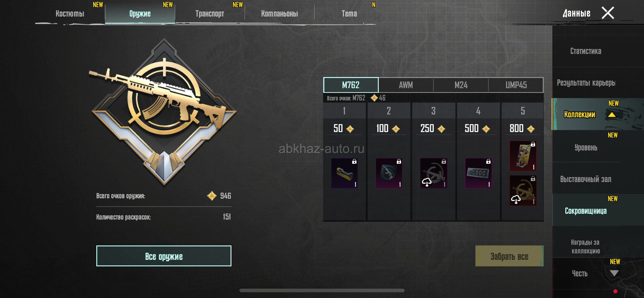Select the upper level 5 reward item
Viewport: 644px width, 298px height.
pos(523,156)
